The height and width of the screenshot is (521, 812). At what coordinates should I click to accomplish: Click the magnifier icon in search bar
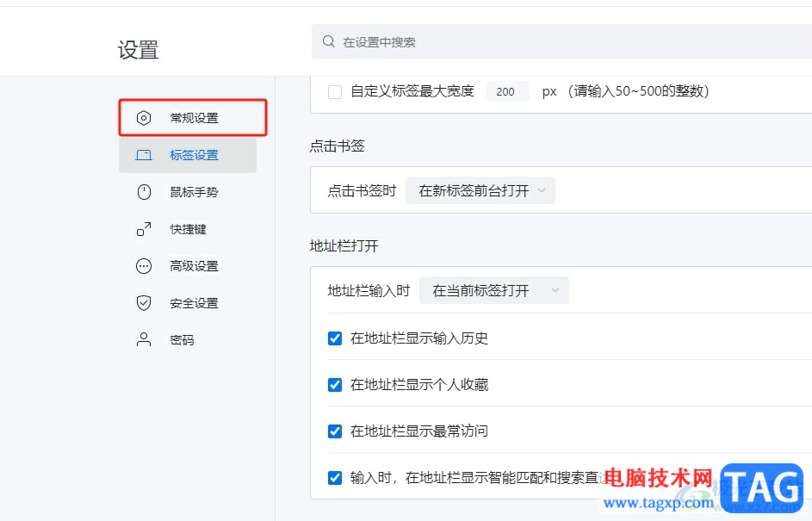coord(328,41)
